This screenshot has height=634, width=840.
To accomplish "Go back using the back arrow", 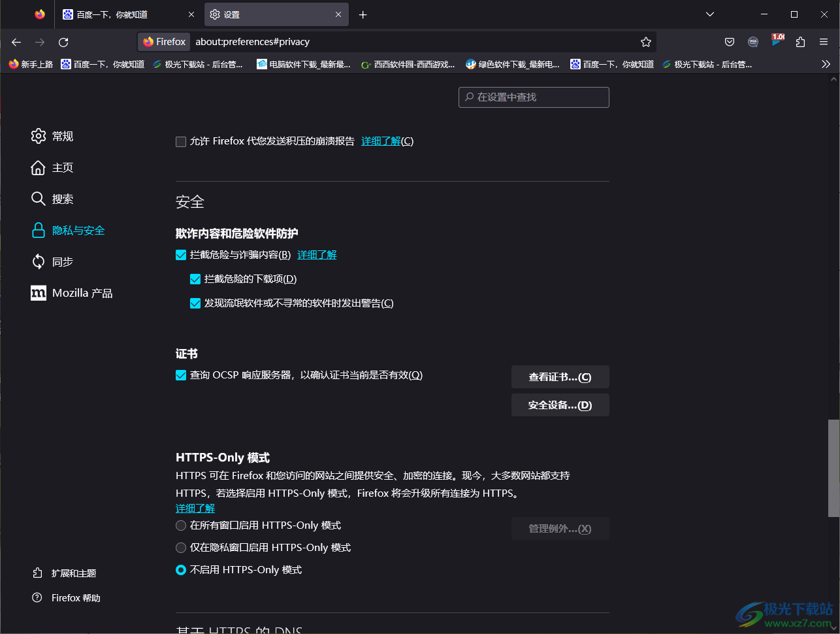I will [16, 42].
